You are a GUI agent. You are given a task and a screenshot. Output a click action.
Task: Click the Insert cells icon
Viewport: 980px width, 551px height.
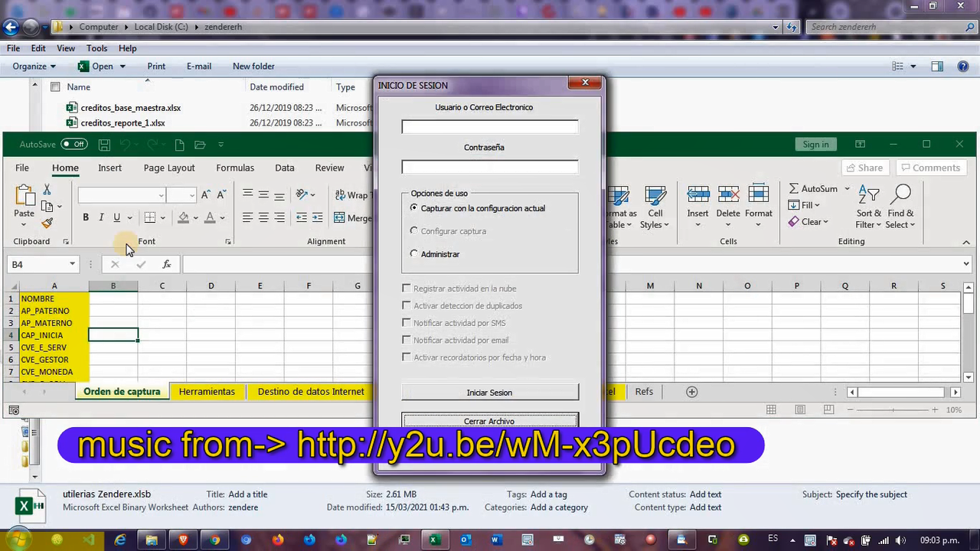tap(697, 199)
